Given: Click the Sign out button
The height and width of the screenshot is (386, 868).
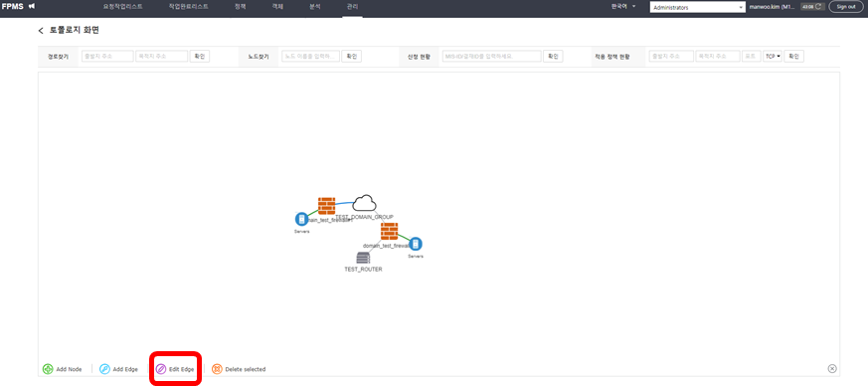Looking at the screenshot, I should tap(846, 7).
